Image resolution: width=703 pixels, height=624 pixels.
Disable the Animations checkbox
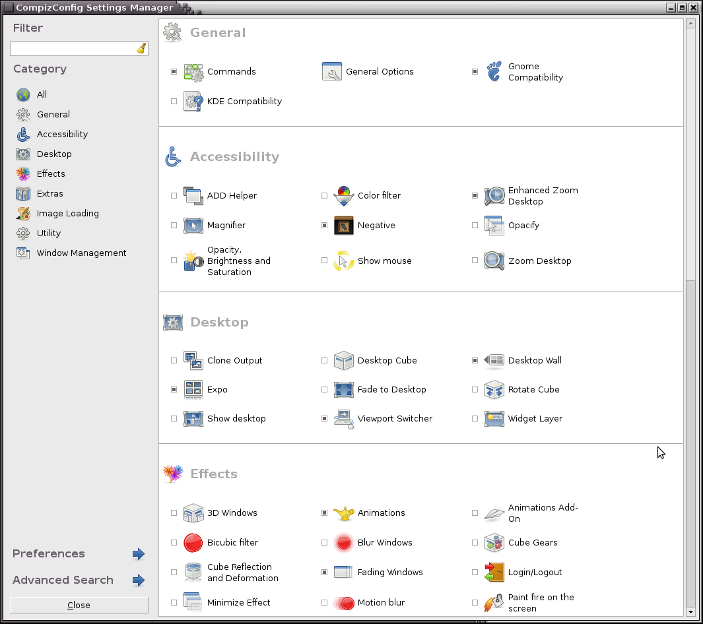tap(324, 513)
